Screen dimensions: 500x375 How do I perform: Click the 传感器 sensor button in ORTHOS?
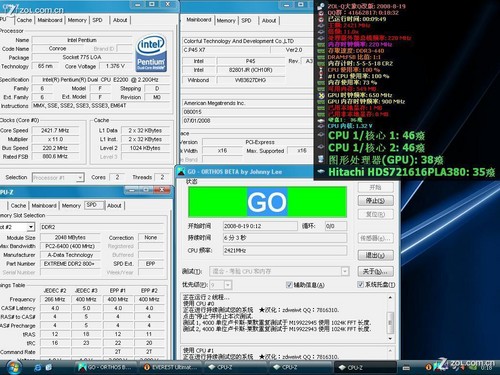[376, 238]
